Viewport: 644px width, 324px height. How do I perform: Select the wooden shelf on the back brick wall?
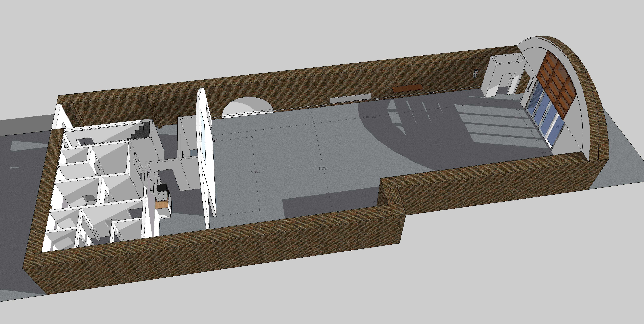408,88
